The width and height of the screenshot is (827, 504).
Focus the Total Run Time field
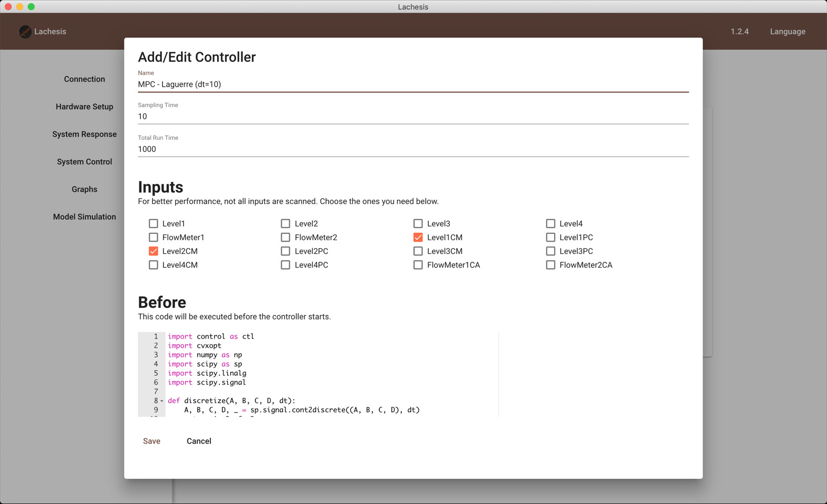click(413, 149)
